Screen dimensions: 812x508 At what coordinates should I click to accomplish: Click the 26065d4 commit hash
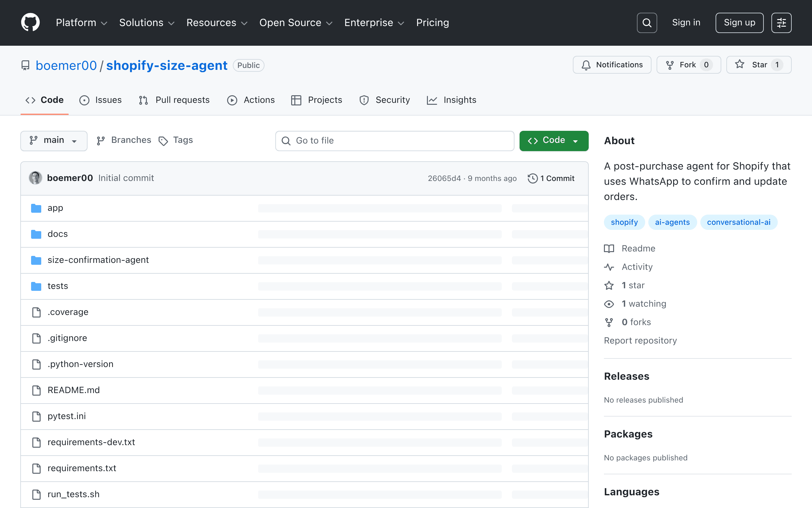click(x=444, y=178)
